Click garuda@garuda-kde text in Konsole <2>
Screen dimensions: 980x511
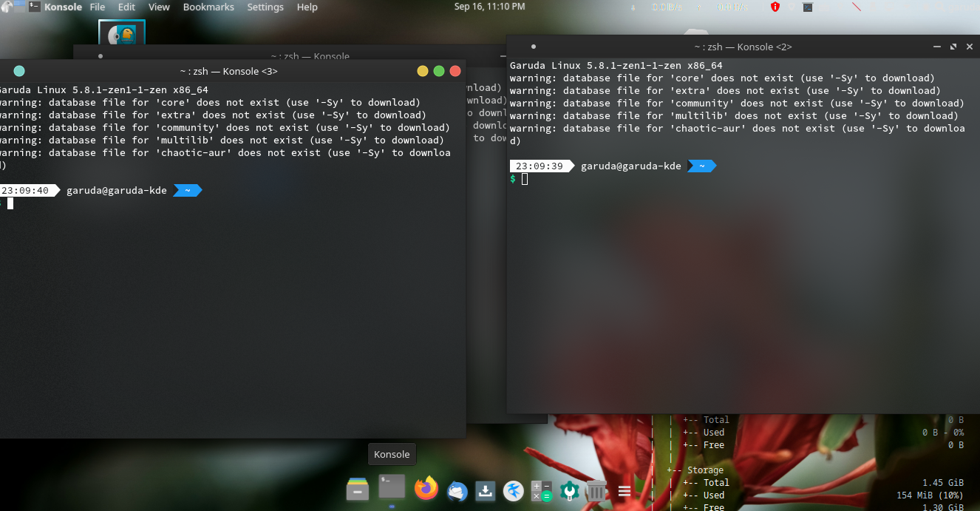pyautogui.click(x=631, y=166)
